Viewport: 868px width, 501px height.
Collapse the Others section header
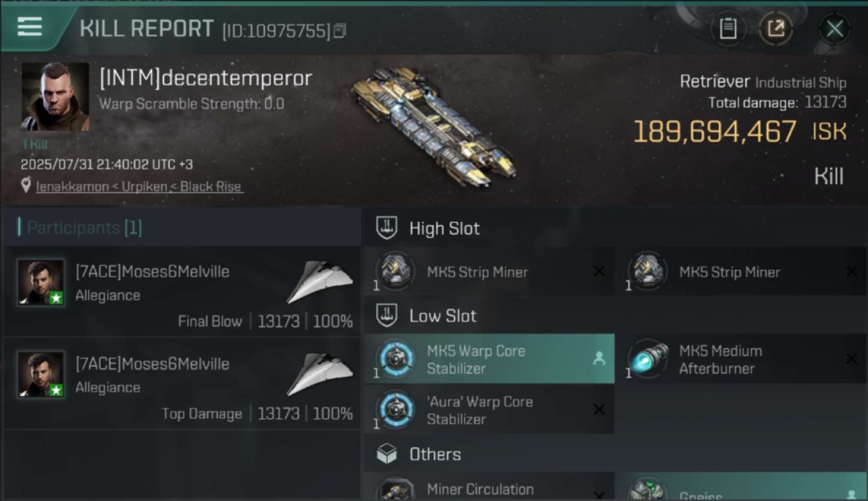coord(615,454)
